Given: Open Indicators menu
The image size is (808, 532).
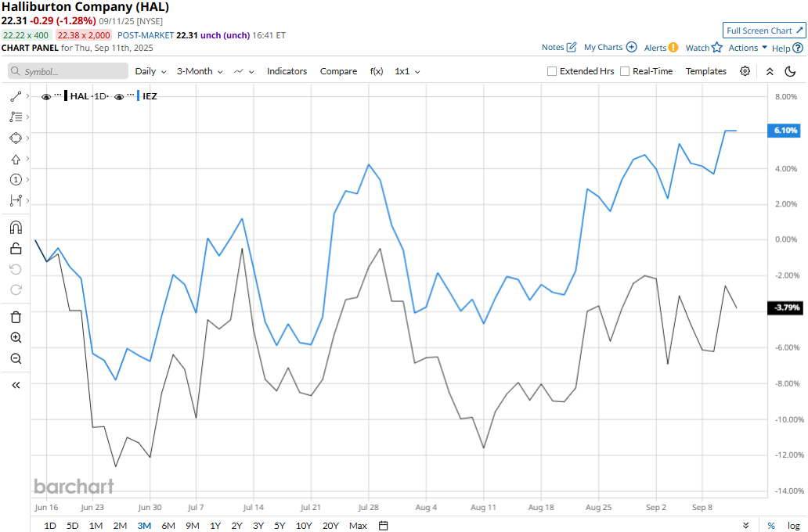Looking at the screenshot, I should pos(287,71).
